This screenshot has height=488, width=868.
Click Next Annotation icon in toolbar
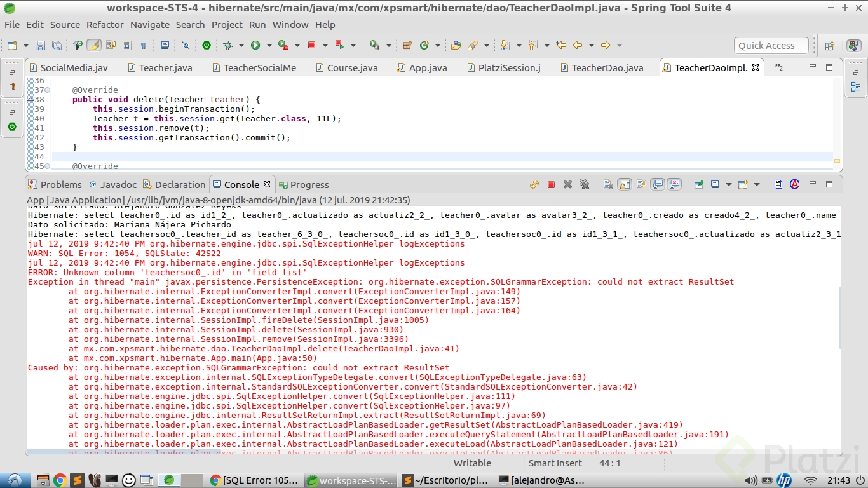coord(505,45)
